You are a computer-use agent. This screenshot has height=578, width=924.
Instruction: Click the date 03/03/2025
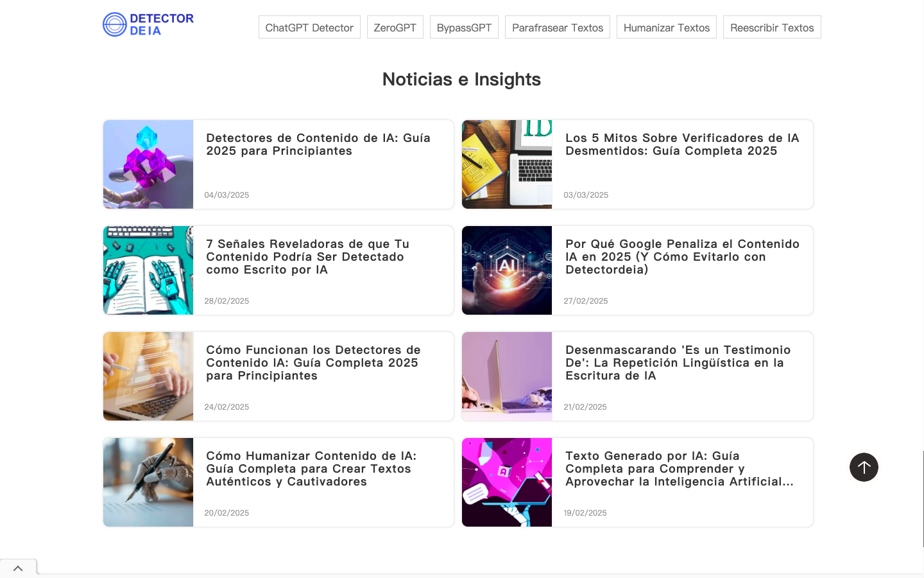point(586,195)
